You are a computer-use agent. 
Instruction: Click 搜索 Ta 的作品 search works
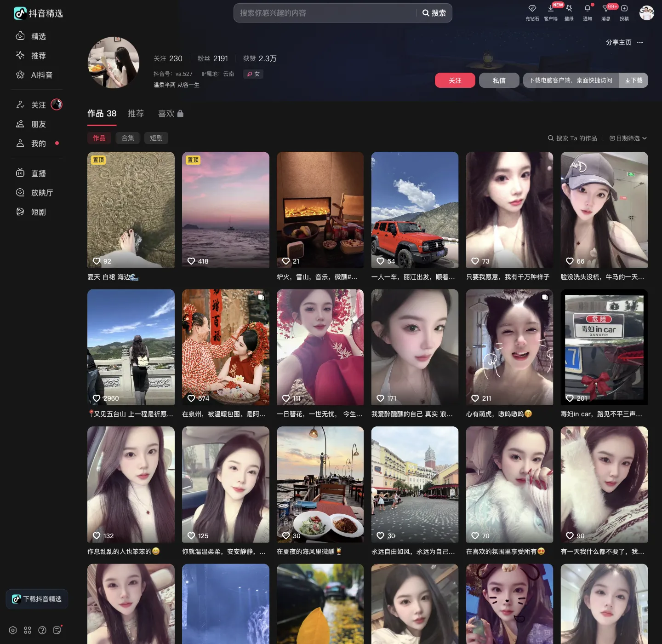[x=572, y=138]
